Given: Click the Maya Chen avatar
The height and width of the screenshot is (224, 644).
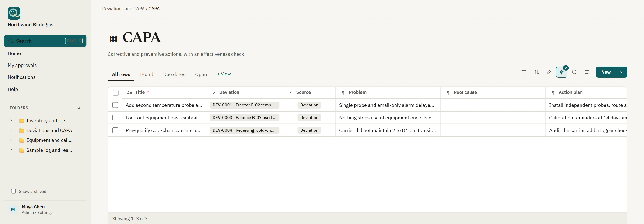Looking at the screenshot, I should tap(13, 210).
